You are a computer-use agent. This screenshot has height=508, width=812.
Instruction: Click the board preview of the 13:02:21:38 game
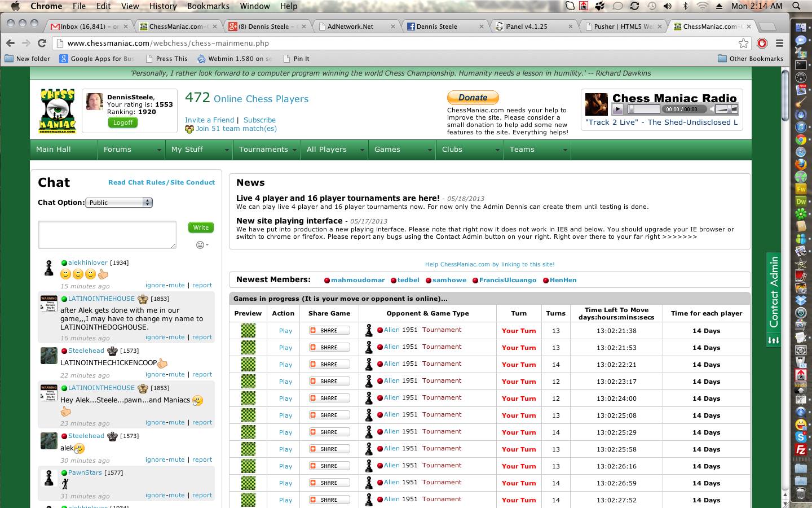coord(248,330)
